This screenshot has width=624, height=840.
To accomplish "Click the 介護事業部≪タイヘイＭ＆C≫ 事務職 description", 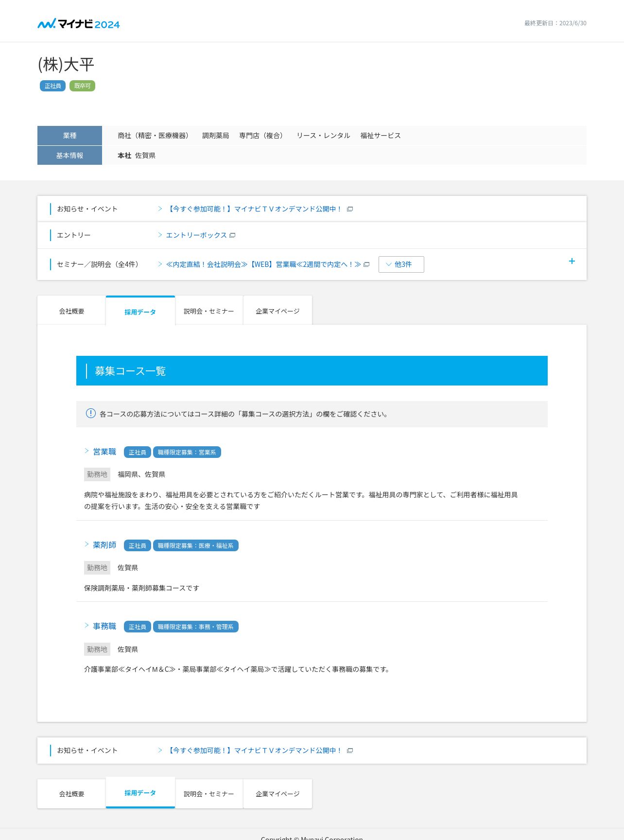I will (x=237, y=669).
